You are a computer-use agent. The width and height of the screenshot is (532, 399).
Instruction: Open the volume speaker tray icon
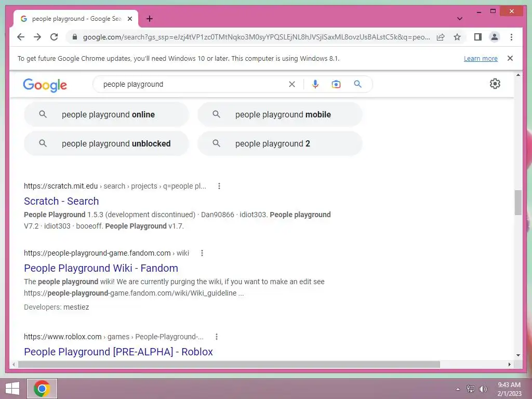483,389
